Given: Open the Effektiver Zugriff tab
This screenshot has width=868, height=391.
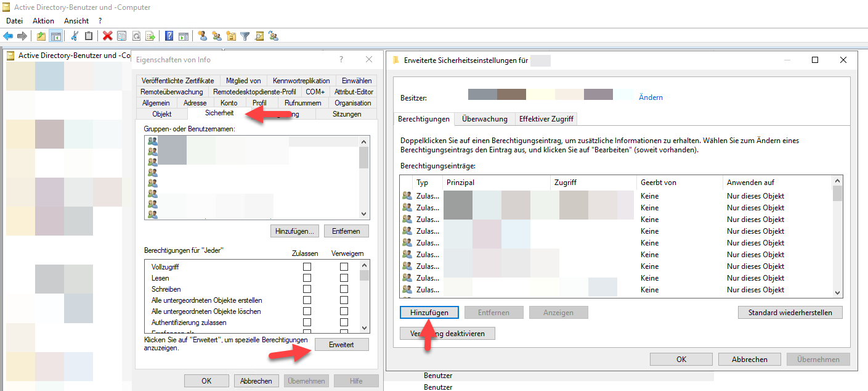Looking at the screenshot, I should [546, 119].
